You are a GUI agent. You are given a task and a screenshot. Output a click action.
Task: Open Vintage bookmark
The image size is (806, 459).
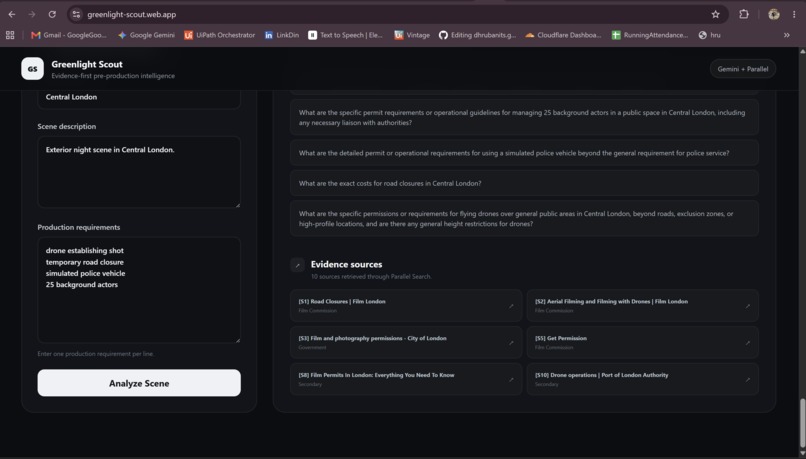[x=412, y=35]
